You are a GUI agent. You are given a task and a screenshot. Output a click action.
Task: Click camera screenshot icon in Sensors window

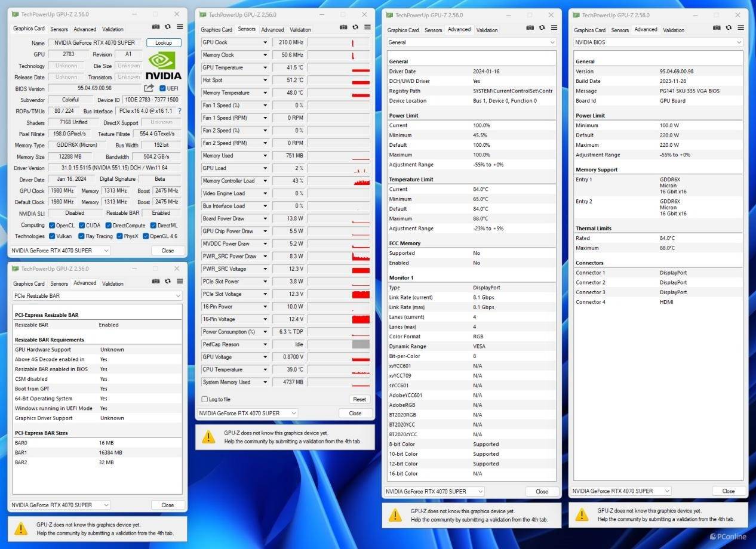point(343,27)
